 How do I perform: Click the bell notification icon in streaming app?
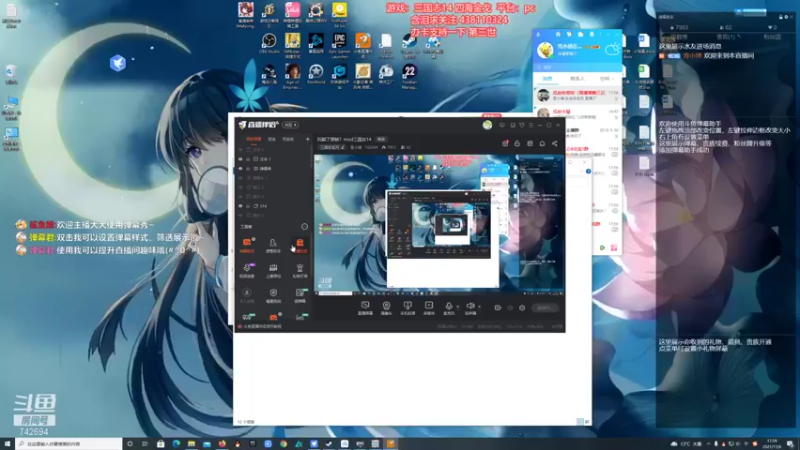(542, 143)
